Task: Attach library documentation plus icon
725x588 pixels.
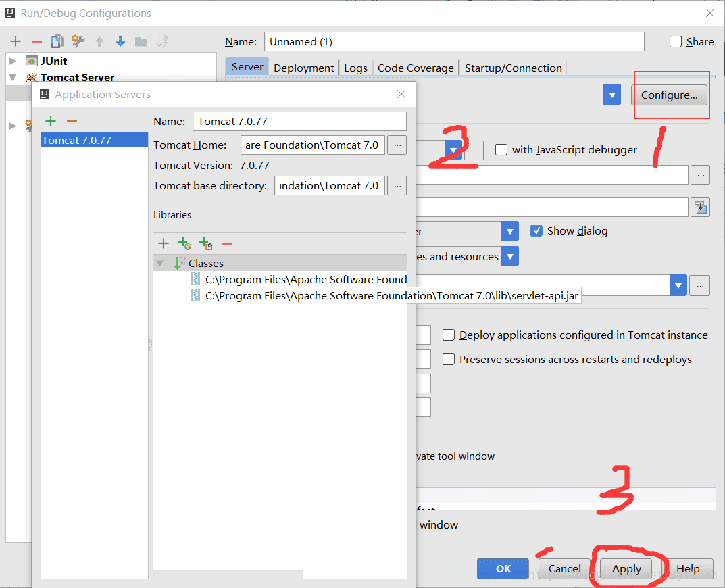Action: coord(206,243)
